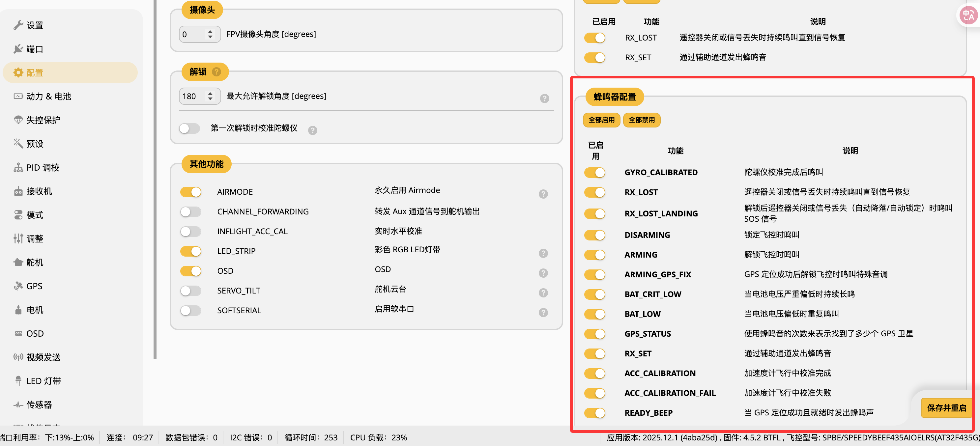
Task: Go to 电机 page label
Action: tap(35, 310)
